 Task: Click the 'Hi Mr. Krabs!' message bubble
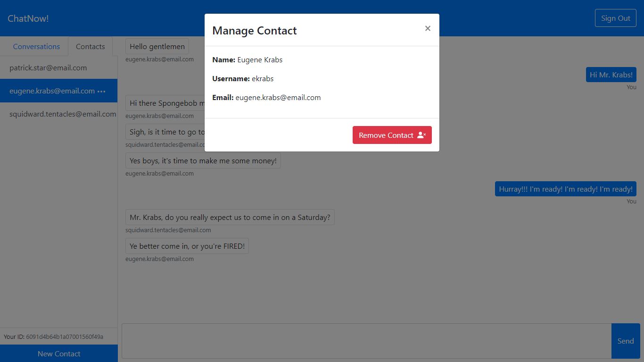click(611, 75)
